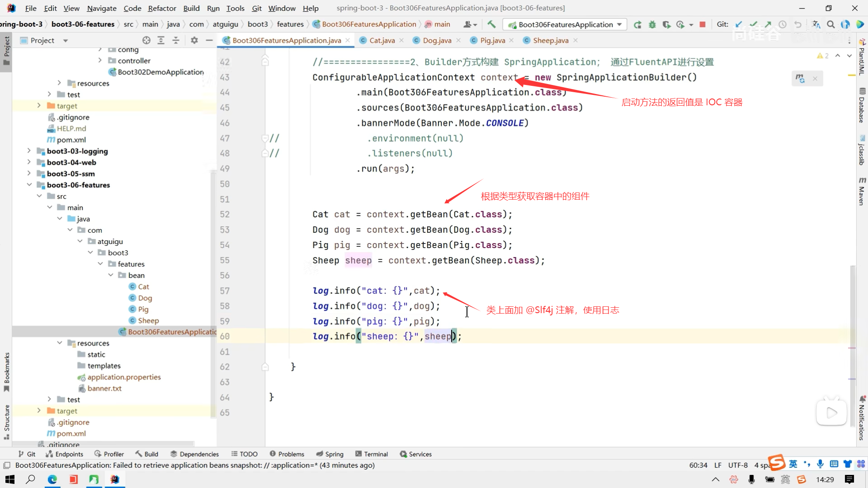Click application.properties in project tree
This screenshot has height=488, width=868.
pos(124,377)
